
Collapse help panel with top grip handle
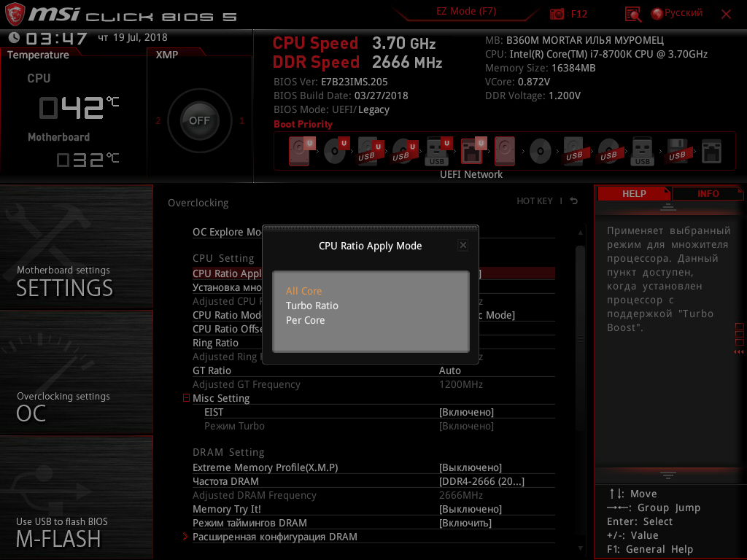click(668, 206)
